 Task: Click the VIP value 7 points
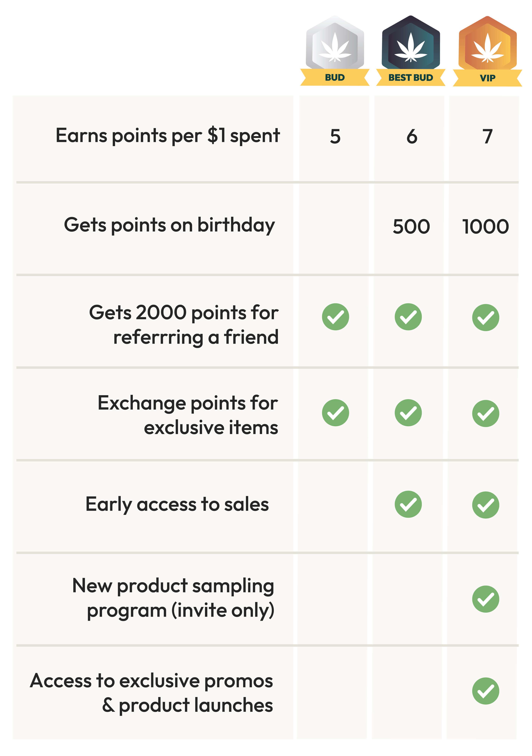click(488, 136)
